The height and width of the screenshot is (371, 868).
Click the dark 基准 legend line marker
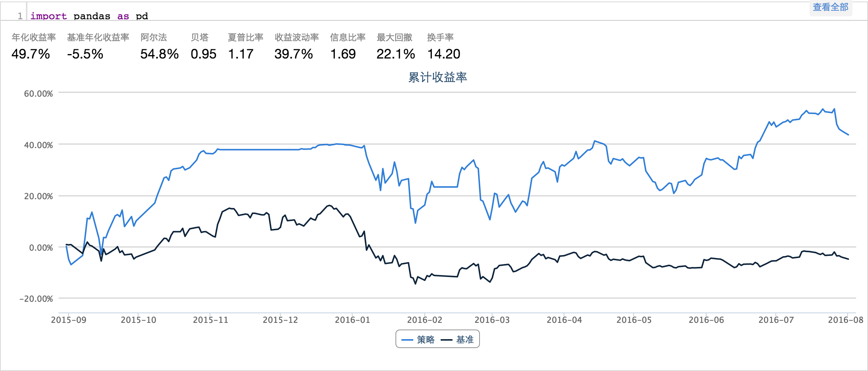(447, 340)
